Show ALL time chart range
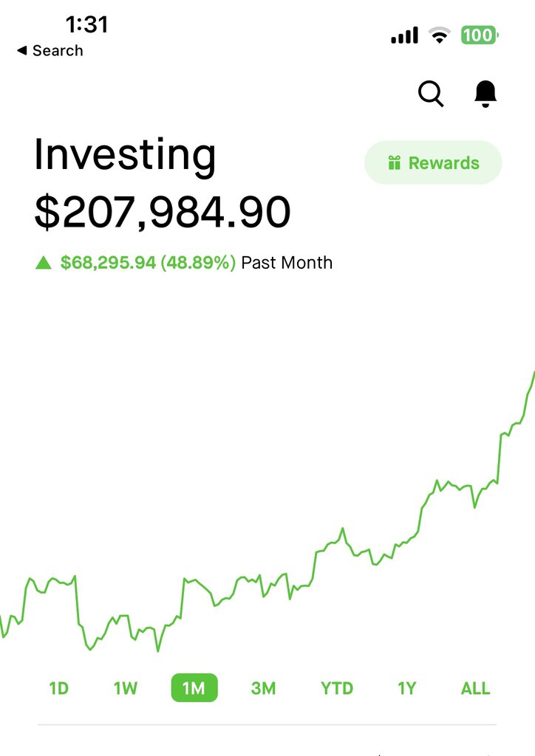Image resolution: width=535 pixels, height=756 pixels. pos(475,688)
